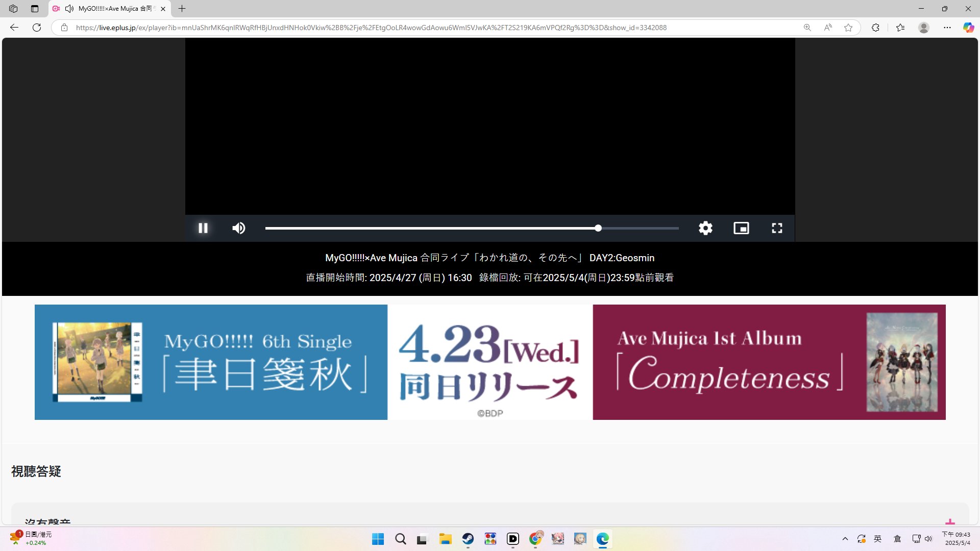The image size is (980, 551).
Task: Click the broadcast start time text line
Action: (x=389, y=278)
